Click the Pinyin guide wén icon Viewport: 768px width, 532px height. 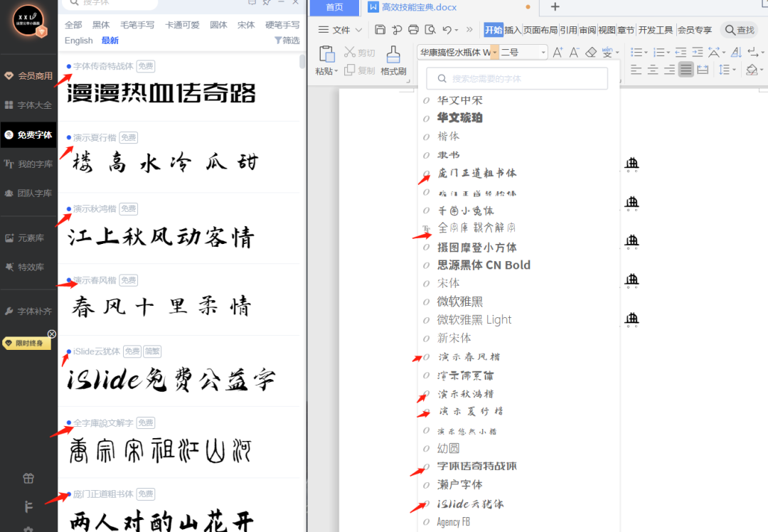click(607, 53)
